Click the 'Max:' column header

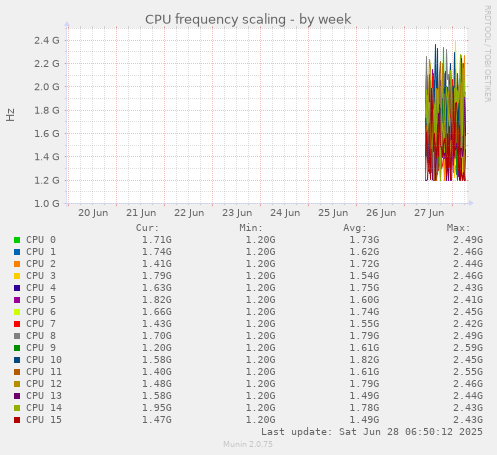[x=458, y=228]
